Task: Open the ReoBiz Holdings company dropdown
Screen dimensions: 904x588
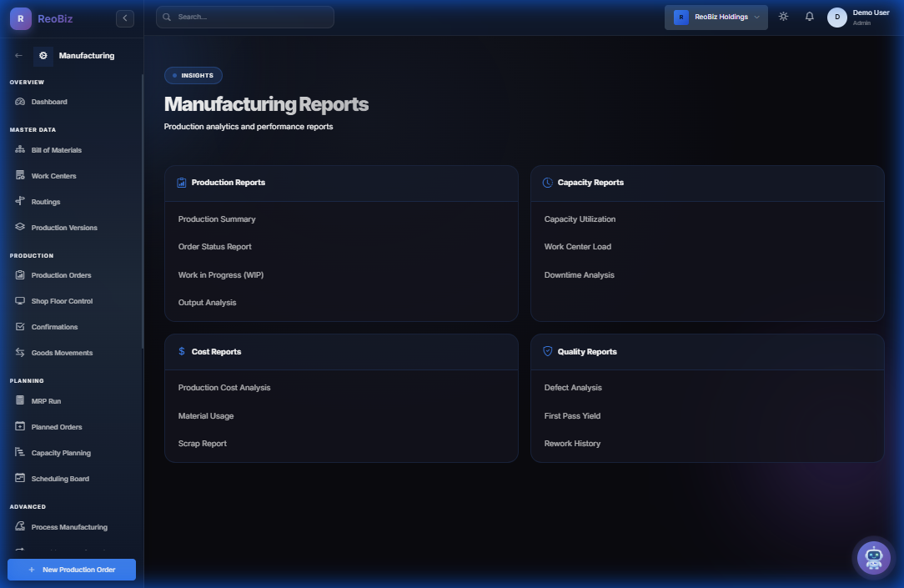Action: (x=716, y=17)
